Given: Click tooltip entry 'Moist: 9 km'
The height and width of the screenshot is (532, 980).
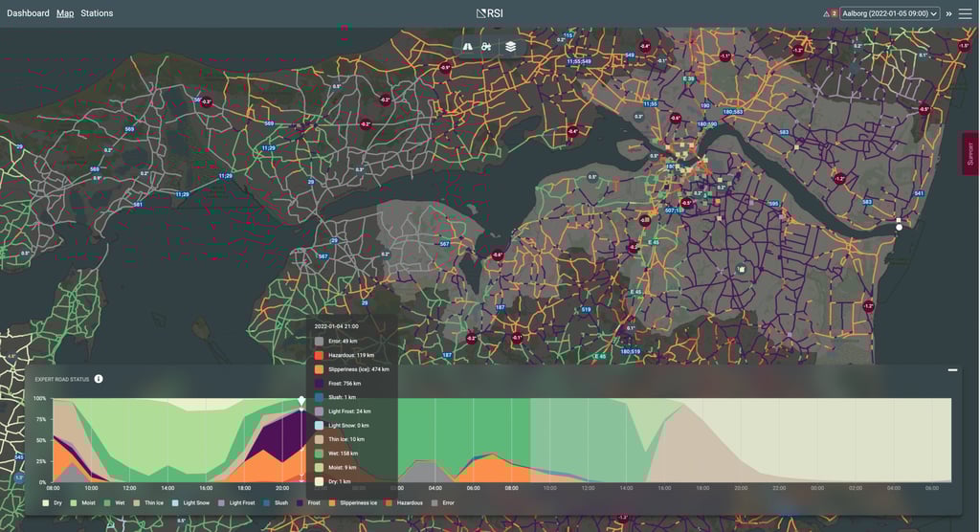Looking at the screenshot, I should pos(342,467).
